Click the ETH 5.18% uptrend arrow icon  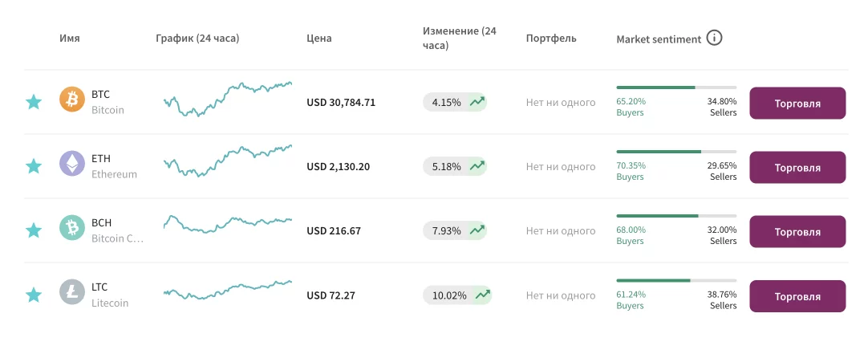point(477,166)
